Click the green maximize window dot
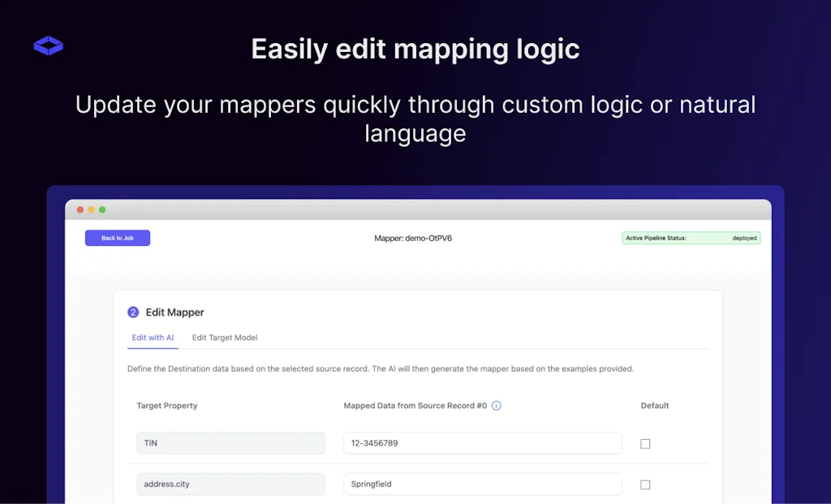 pyautogui.click(x=102, y=210)
